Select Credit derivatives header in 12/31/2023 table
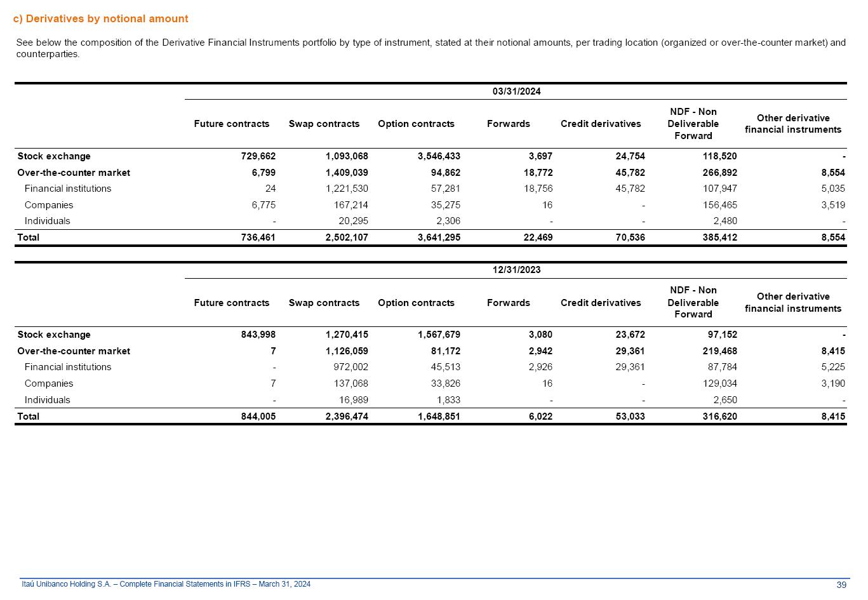The height and width of the screenshot is (600, 868). coord(600,303)
